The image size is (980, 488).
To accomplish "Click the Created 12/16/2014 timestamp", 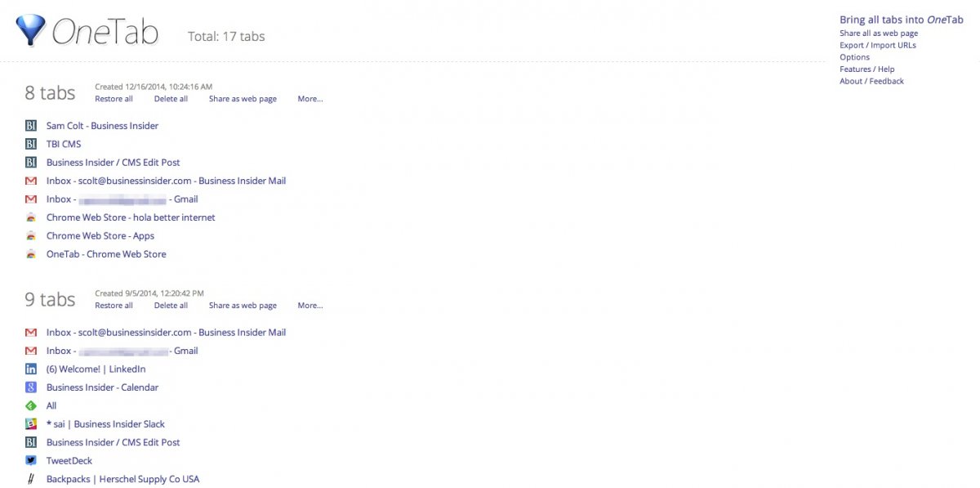I will coord(154,87).
